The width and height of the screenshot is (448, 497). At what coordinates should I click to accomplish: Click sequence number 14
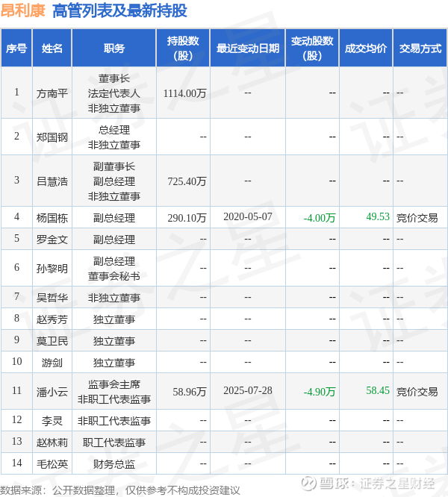pyautogui.click(x=16, y=463)
